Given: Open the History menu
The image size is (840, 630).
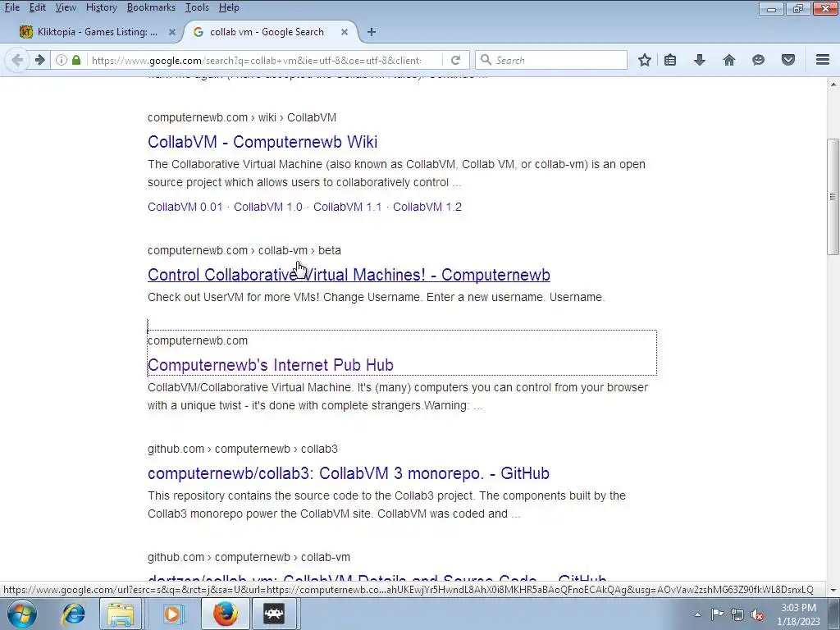Looking at the screenshot, I should [101, 7].
